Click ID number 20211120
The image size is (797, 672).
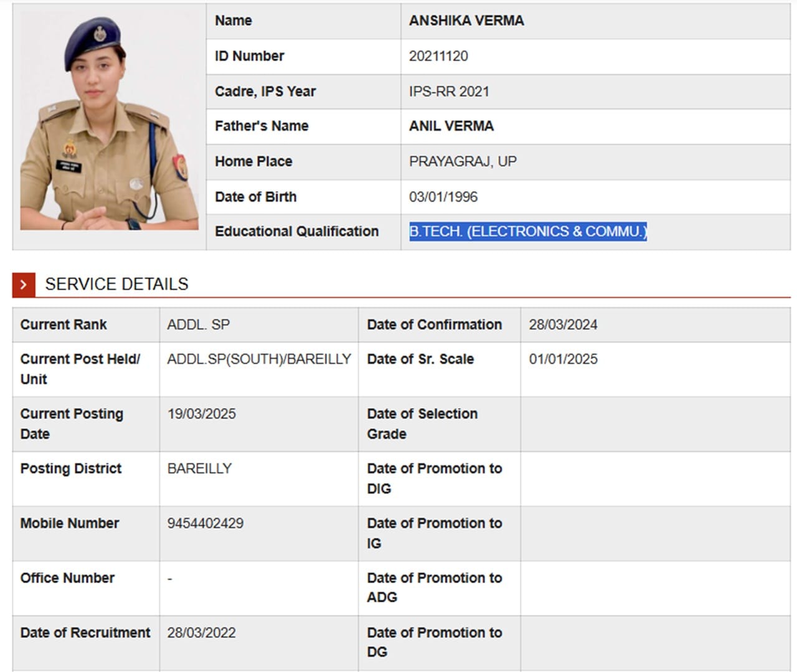tap(438, 56)
